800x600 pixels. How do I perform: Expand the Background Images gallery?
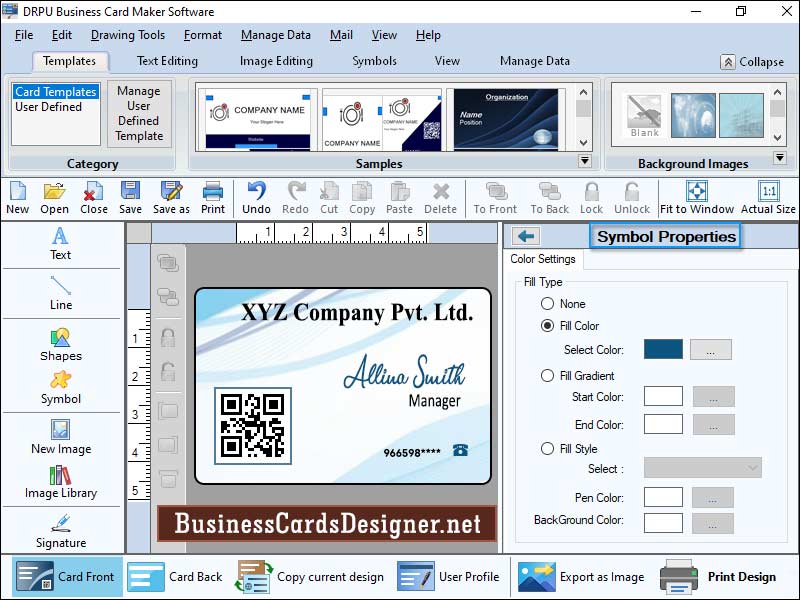(780, 158)
